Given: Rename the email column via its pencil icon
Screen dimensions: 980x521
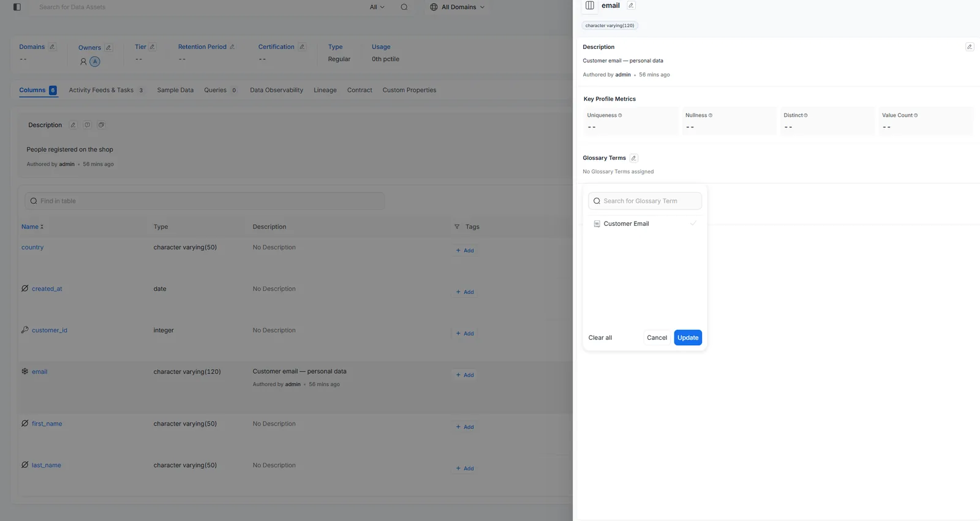Looking at the screenshot, I should (631, 6).
